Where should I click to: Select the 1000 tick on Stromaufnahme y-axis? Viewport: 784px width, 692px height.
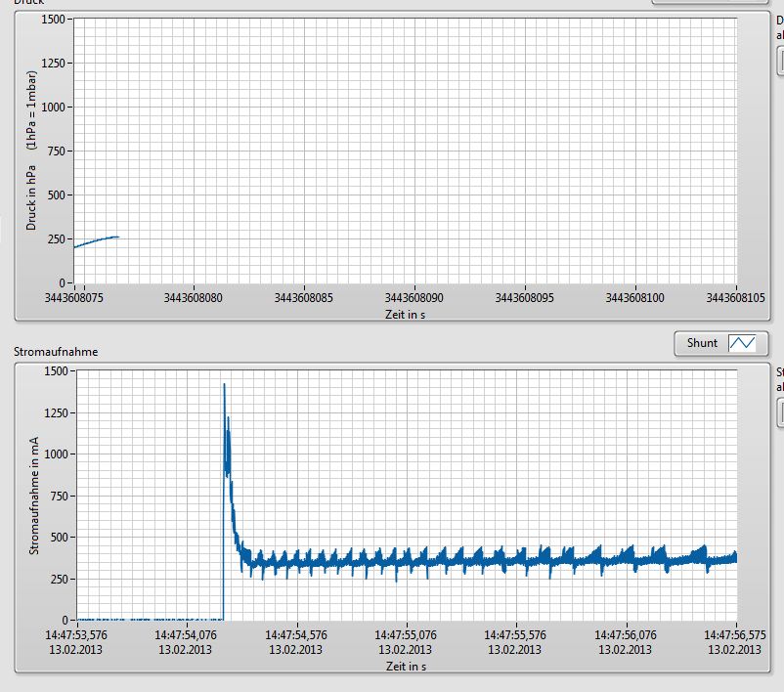[56, 454]
